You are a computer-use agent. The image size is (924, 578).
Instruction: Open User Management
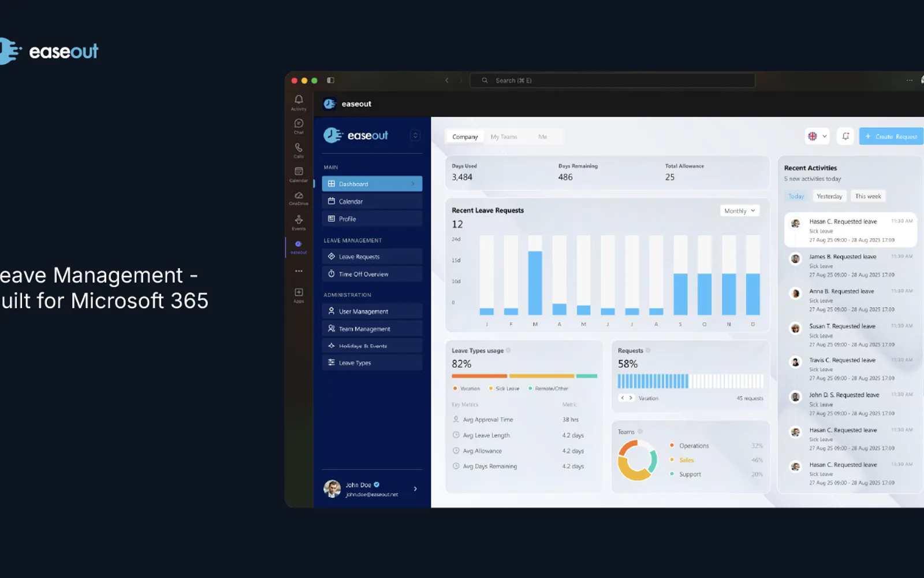372,311
